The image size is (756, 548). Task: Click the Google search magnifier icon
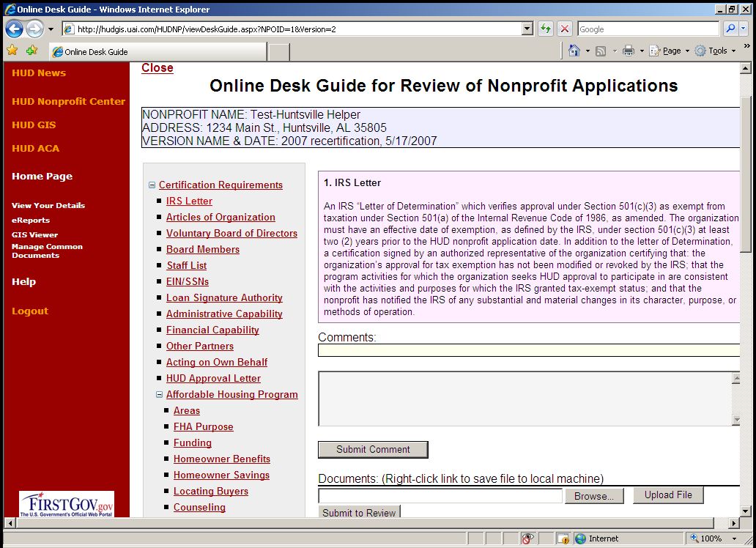coord(730,29)
